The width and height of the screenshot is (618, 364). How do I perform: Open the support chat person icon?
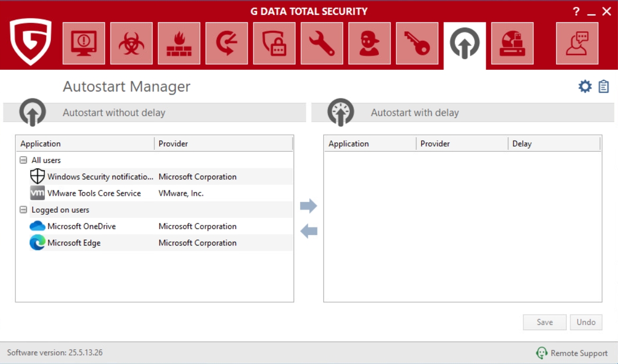tap(577, 43)
